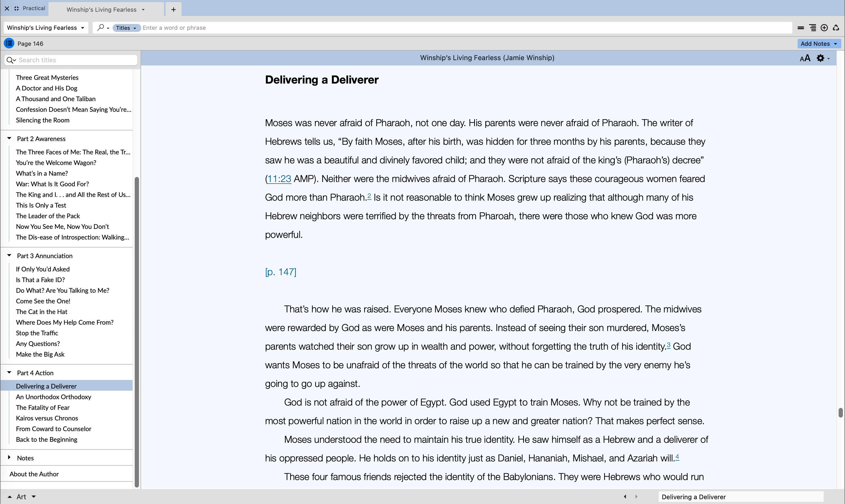Adjust text size with the AA icon
The width and height of the screenshot is (845, 504).
[805, 58]
